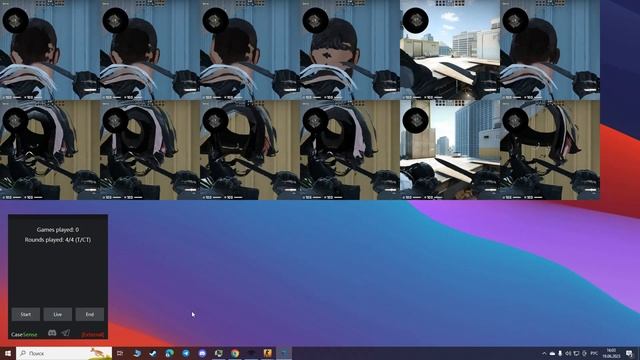Open the volume control in system tray

click(568, 353)
